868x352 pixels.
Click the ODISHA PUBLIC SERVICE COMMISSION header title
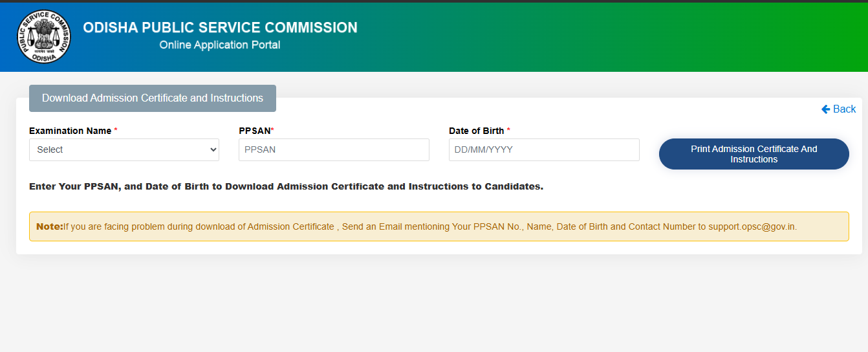coord(220,28)
